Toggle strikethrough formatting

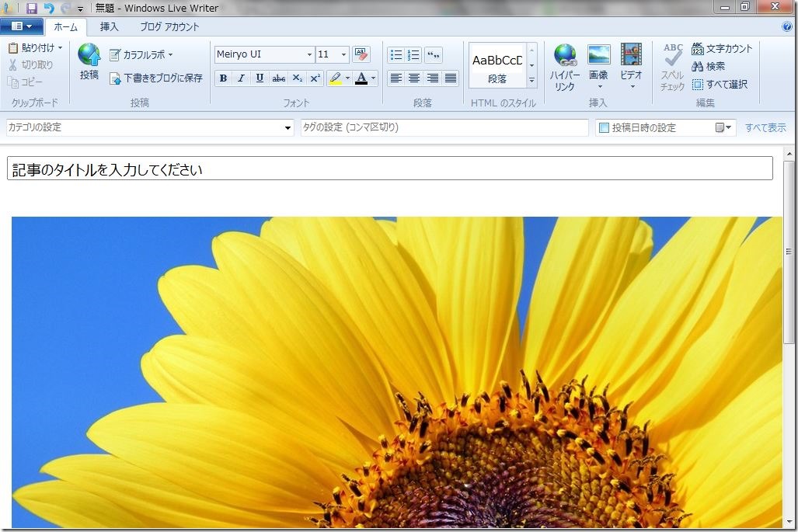tap(278, 78)
